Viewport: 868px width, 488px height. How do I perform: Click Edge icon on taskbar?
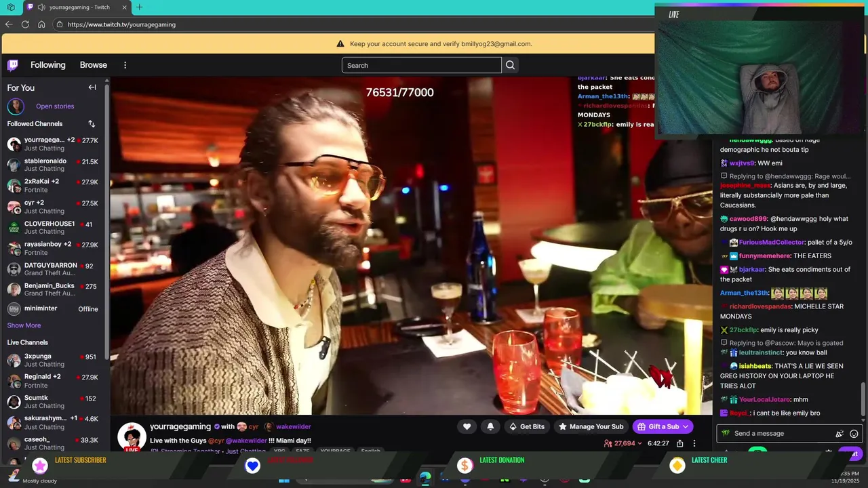425,479
